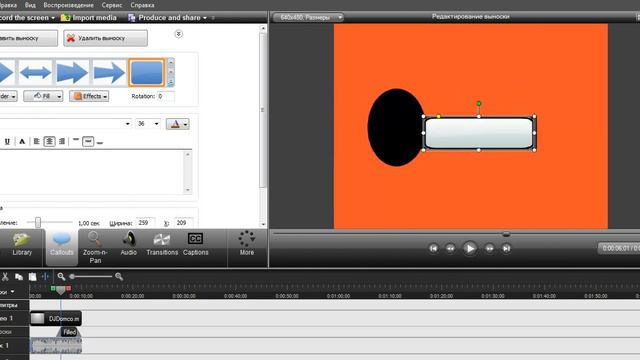
Task: Click the Ширина width field
Action: point(145,223)
